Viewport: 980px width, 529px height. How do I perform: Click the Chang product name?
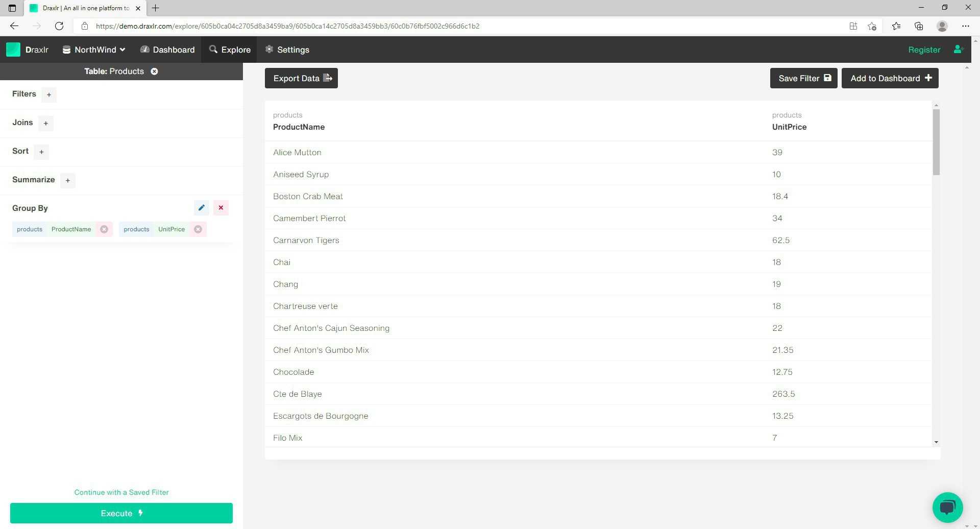pyautogui.click(x=285, y=284)
